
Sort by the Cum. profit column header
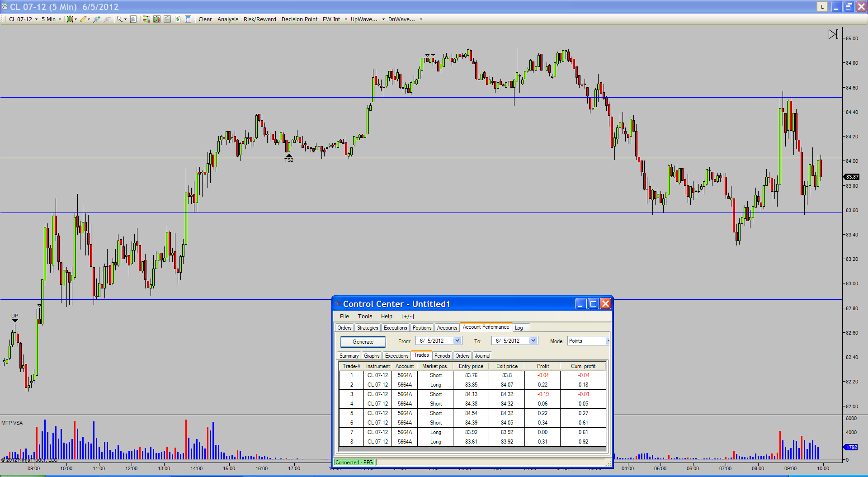click(583, 366)
